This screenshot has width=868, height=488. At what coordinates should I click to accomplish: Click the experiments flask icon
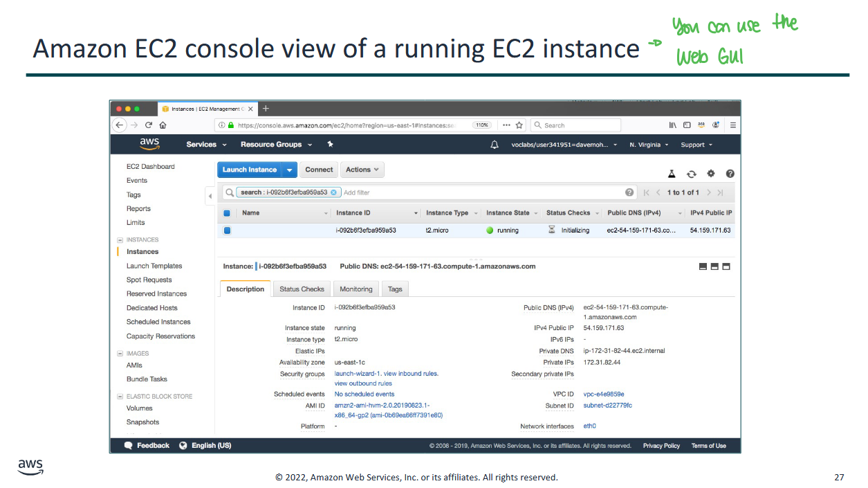671,174
